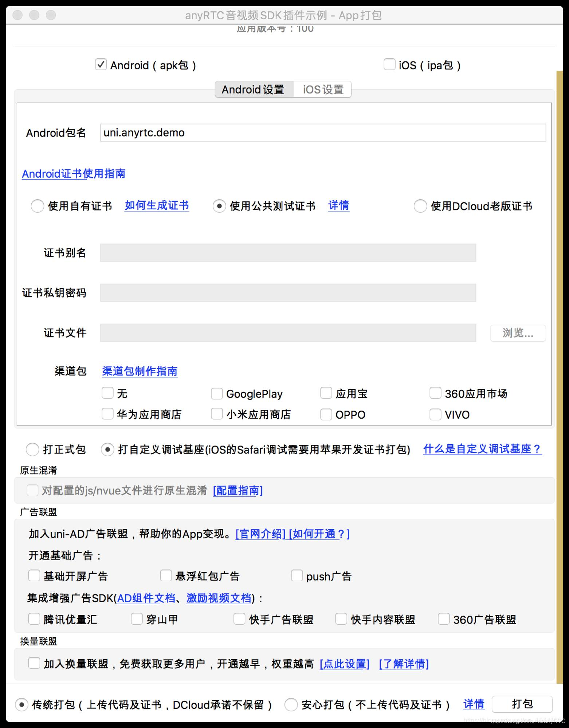Check the 快手内容联盟 checkbox
Viewport: 569px width, 728px height.
(x=341, y=619)
